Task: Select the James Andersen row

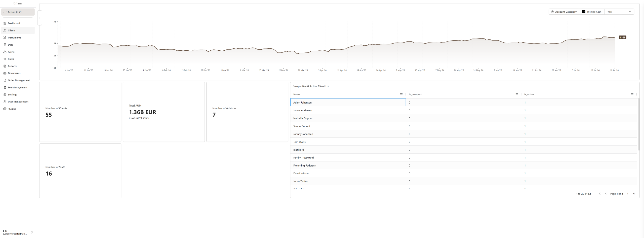Action: tap(463, 110)
